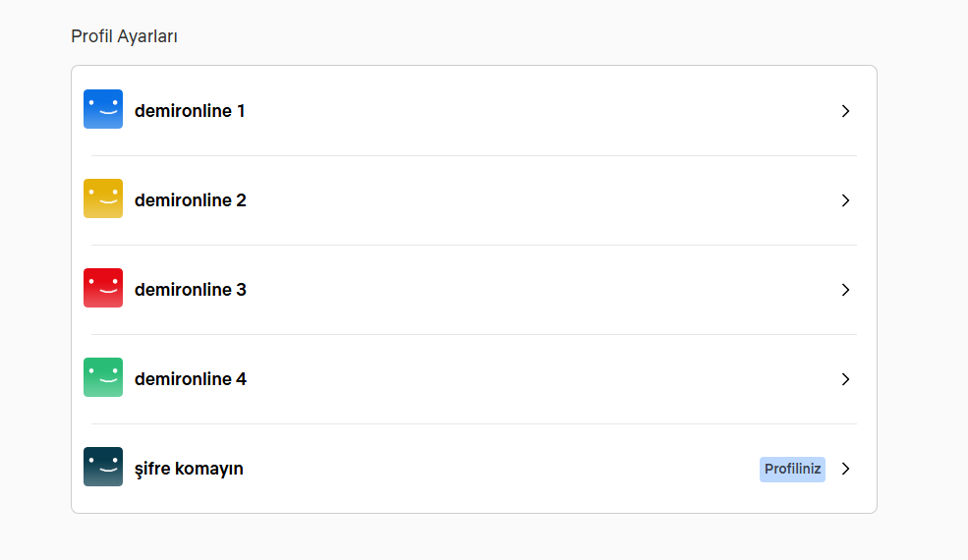The height and width of the screenshot is (560, 968).
Task: Click the Profiliniz badge
Action: click(x=792, y=470)
